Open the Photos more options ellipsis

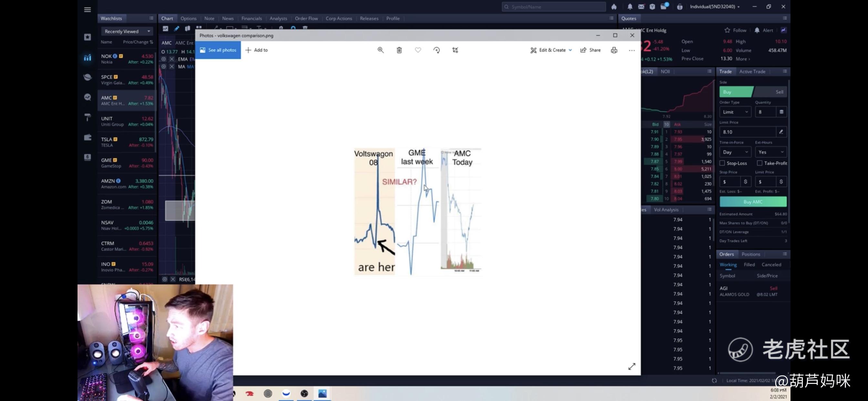[x=631, y=50]
